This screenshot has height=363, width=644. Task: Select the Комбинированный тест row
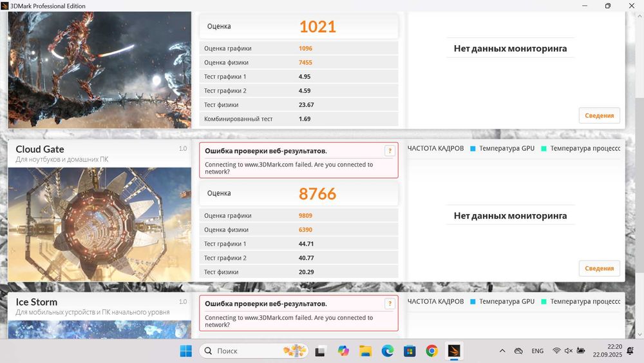pos(299,119)
